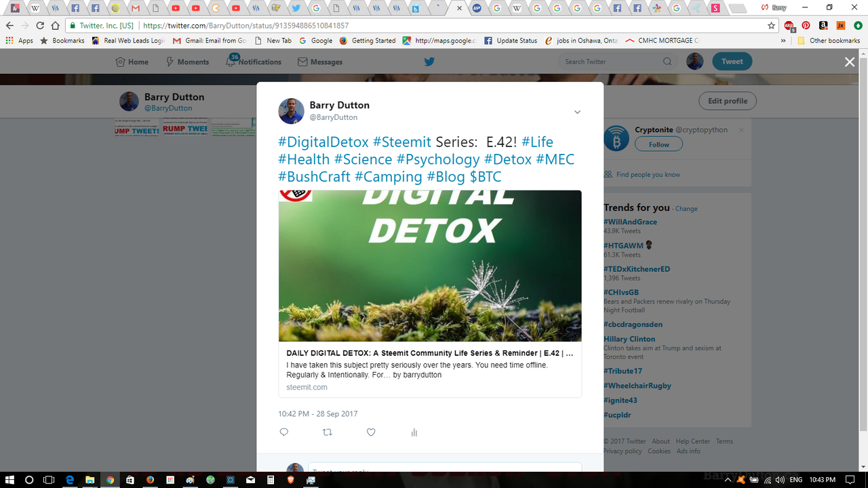Open the Privacy policy footer link
Image resolution: width=868 pixels, height=488 pixels.
tap(623, 451)
